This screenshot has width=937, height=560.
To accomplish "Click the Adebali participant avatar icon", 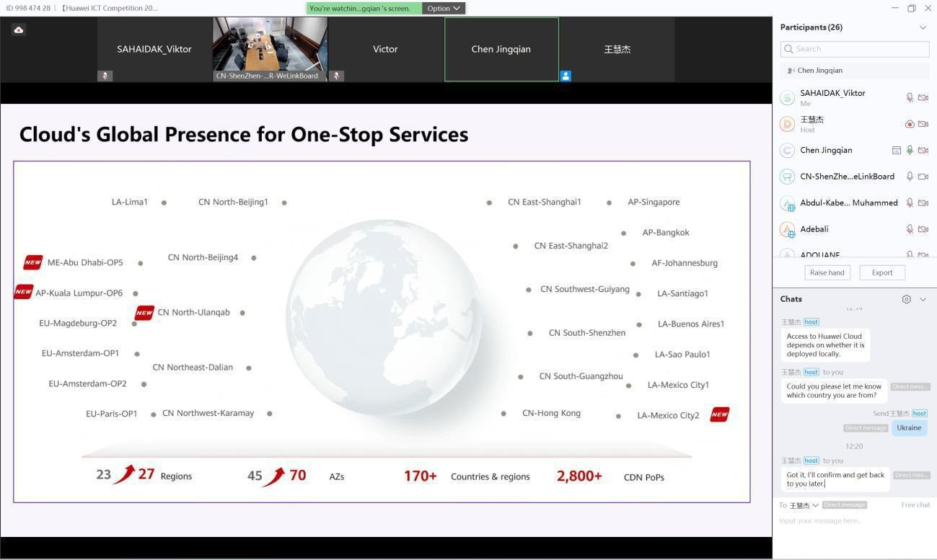I will (x=788, y=229).
